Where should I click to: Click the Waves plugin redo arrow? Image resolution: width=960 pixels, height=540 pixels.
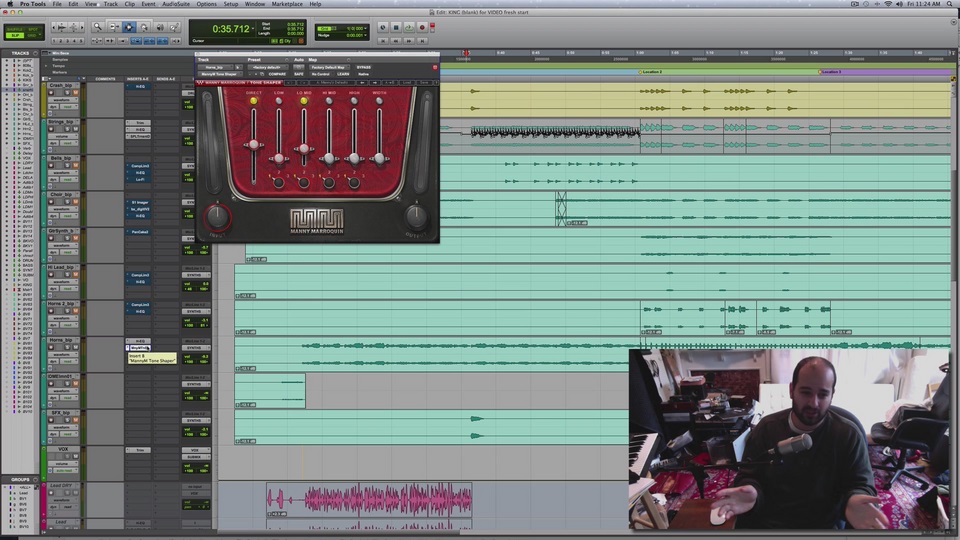pyautogui.click(x=304, y=82)
